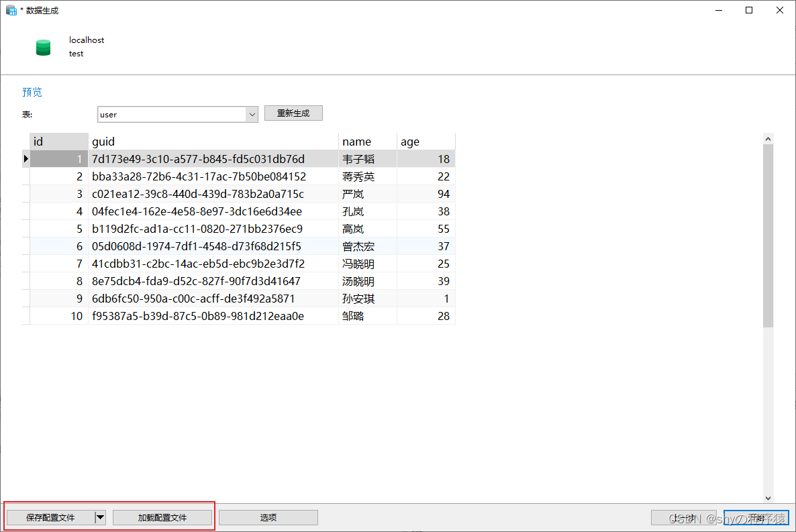Screen dimensions: 796x532
Task: Select the age column header
Action: [x=426, y=142]
